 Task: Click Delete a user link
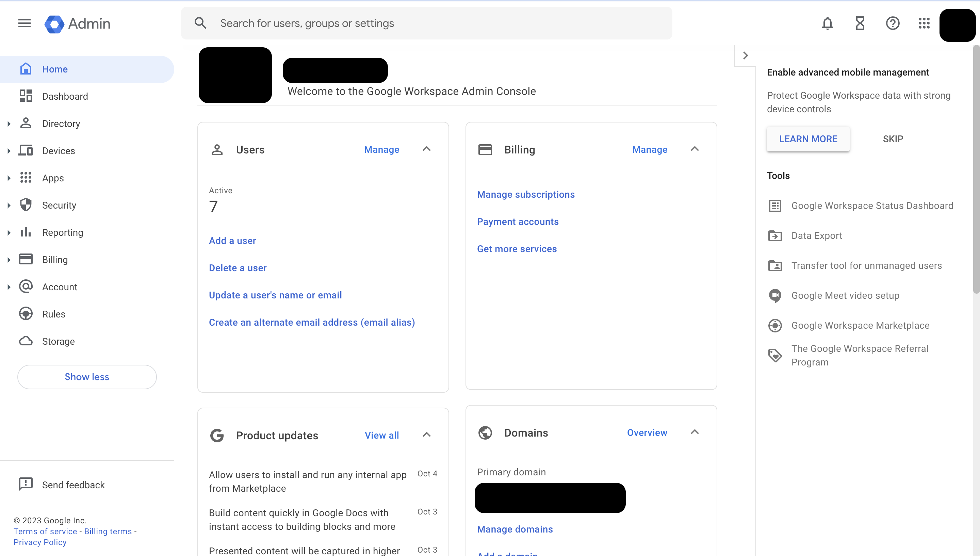[238, 268]
